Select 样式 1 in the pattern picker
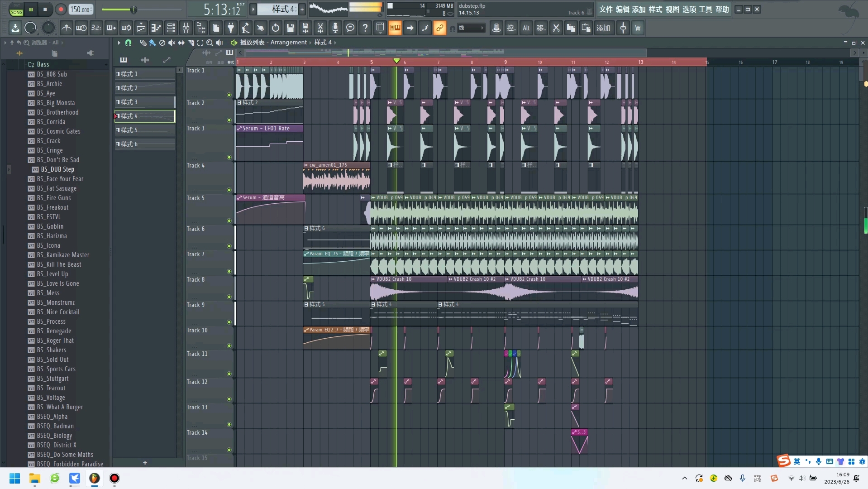868x489 pixels. [145, 74]
